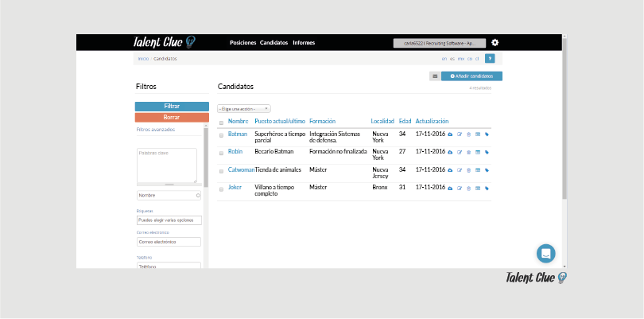Open the Etiquetas multi-select field
Screen dimensions: 644x319
tap(169, 220)
